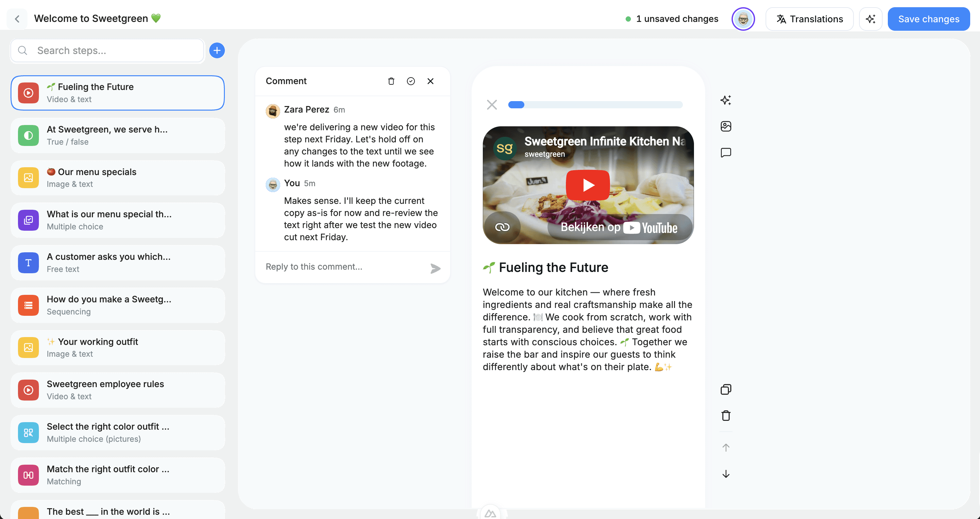Go back using the top-left chevron
The height and width of the screenshot is (519, 980).
(x=17, y=19)
